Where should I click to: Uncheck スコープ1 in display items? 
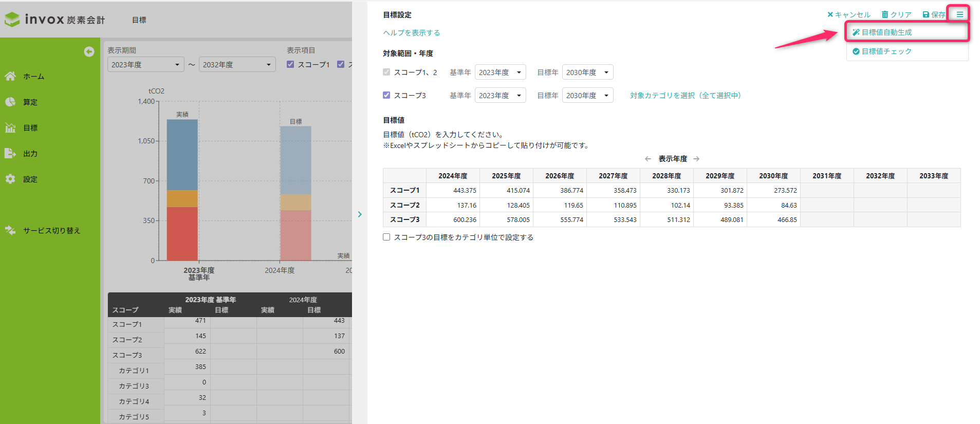(x=290, y=64)
